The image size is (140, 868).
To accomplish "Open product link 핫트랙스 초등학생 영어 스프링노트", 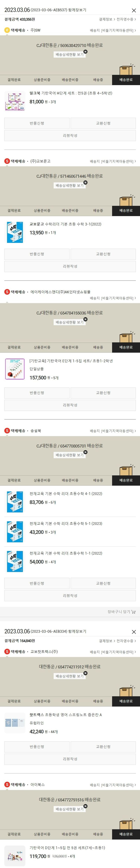I will (x=66, y=715).
